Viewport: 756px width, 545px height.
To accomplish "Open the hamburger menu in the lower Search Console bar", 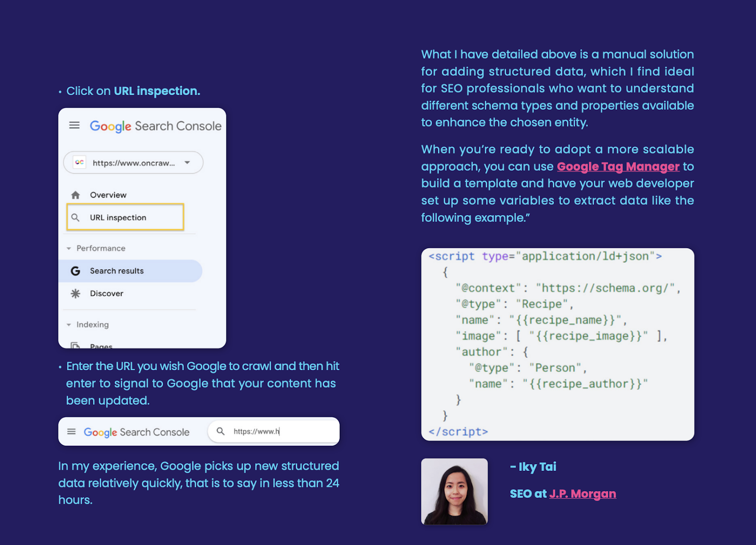I will [71, 432].
